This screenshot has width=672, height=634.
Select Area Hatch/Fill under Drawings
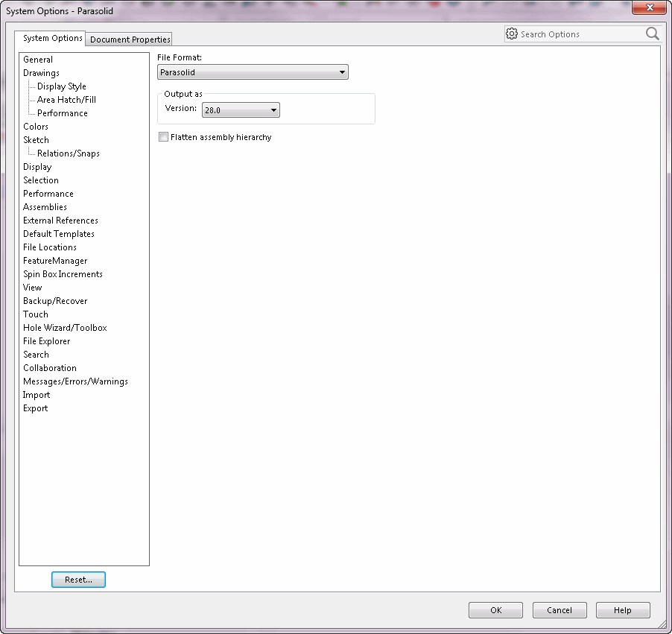(x=66, y=99)
